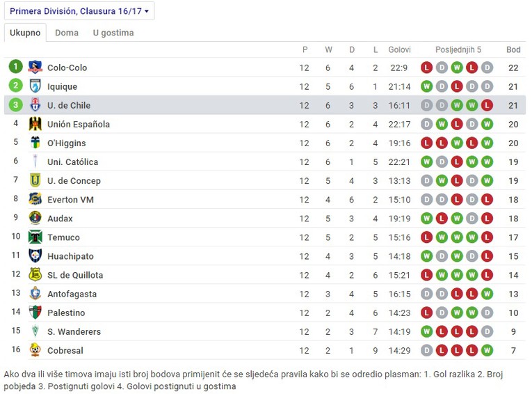Select the Ukupno tab

tap(25, 33)
